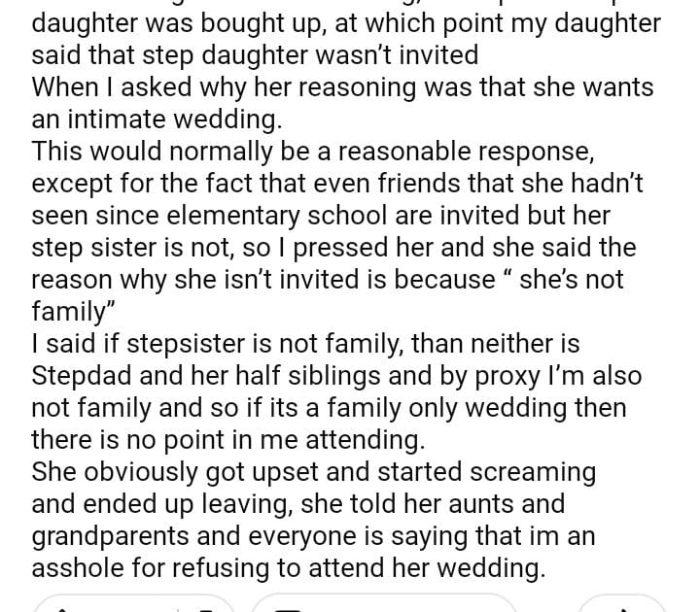Click the line starting "Stepdad and her half siblings"
Screen dimensions: 700x612
[x=336, y=376]
